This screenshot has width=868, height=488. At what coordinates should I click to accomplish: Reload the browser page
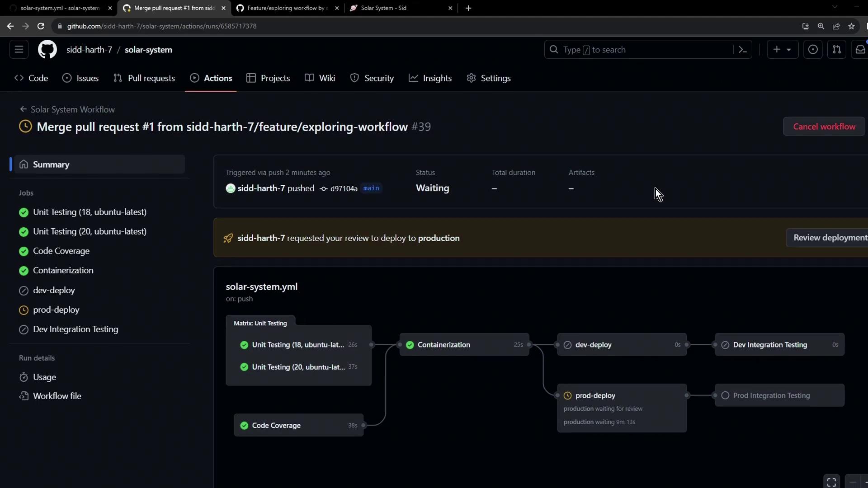click(41, 26)
